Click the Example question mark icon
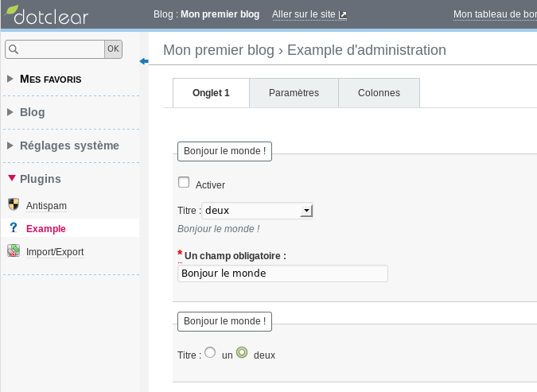The width and height of the screenshot is (537, 392). 13,228
